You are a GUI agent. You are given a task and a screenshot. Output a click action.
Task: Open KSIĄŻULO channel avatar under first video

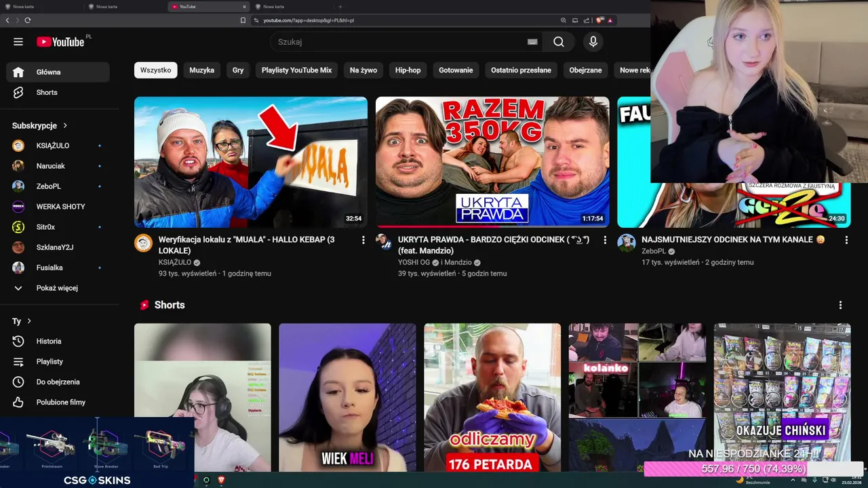coord(144,243)
